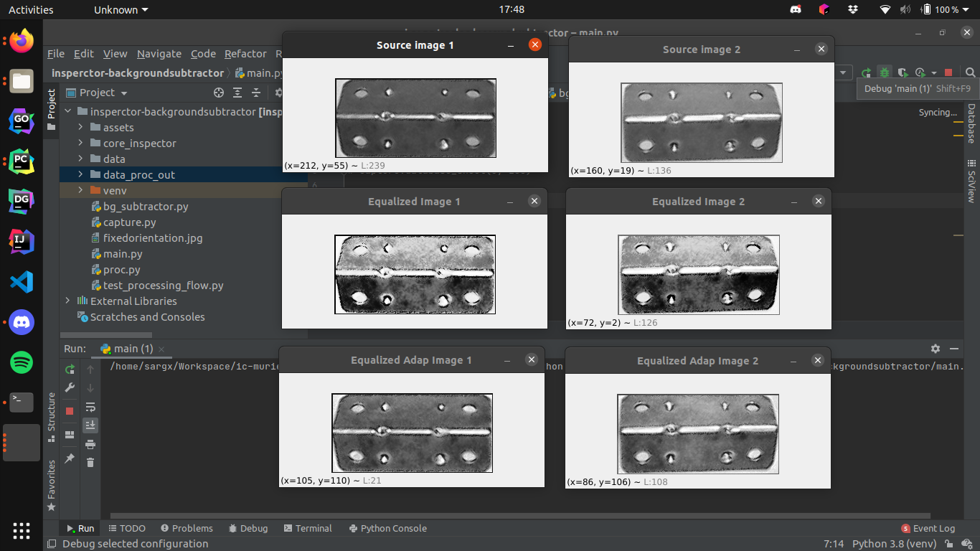
Task: Open the Event Log
Action: (928, 528)
